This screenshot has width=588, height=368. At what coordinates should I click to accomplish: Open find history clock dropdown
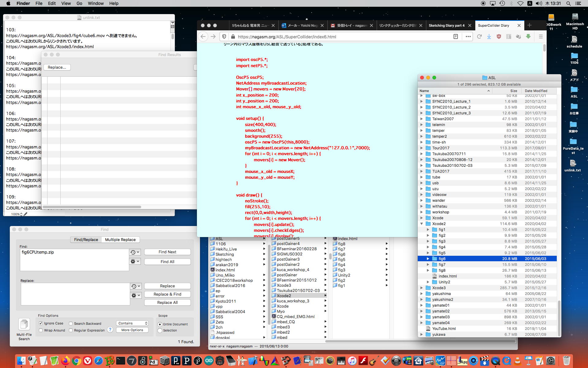coord(135,252)
